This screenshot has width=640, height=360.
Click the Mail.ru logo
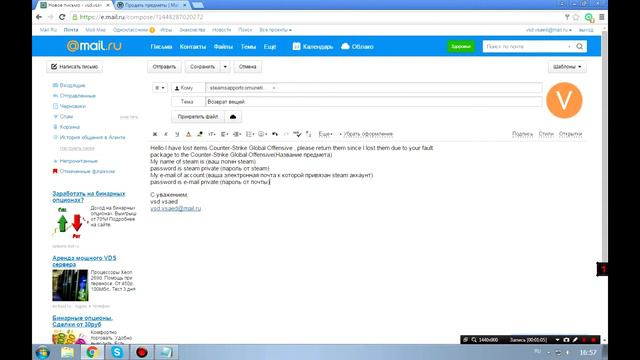point(94,46)
